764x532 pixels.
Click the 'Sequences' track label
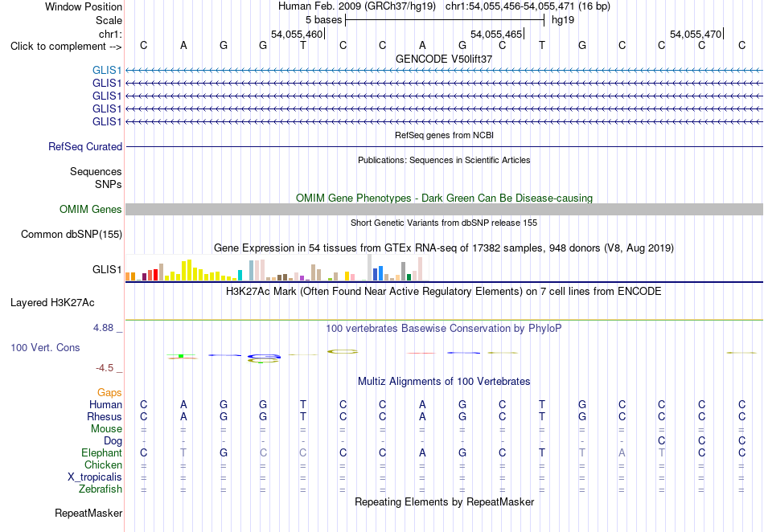coord(96,172)
